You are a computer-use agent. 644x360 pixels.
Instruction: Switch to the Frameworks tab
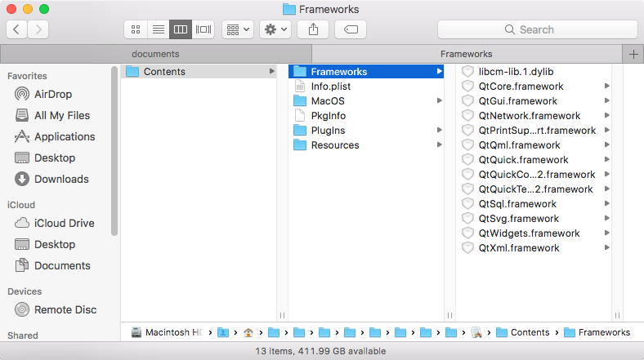(x=467, y=54)
